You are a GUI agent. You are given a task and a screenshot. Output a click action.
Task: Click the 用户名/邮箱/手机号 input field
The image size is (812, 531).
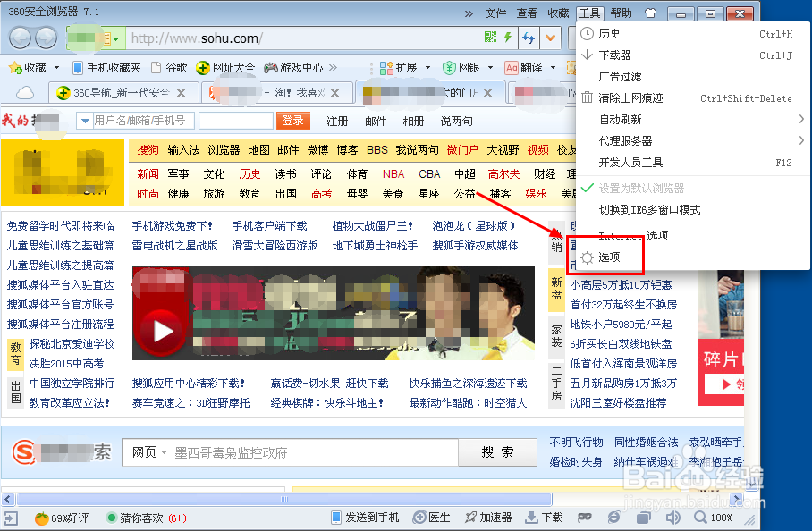tap(143, 121)
